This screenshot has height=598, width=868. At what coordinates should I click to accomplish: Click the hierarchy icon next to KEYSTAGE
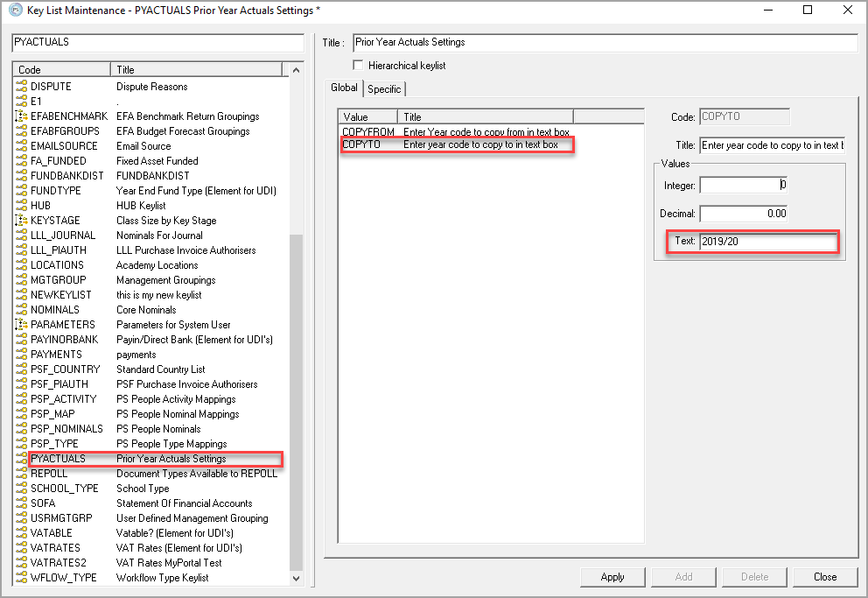pos(22,221)
